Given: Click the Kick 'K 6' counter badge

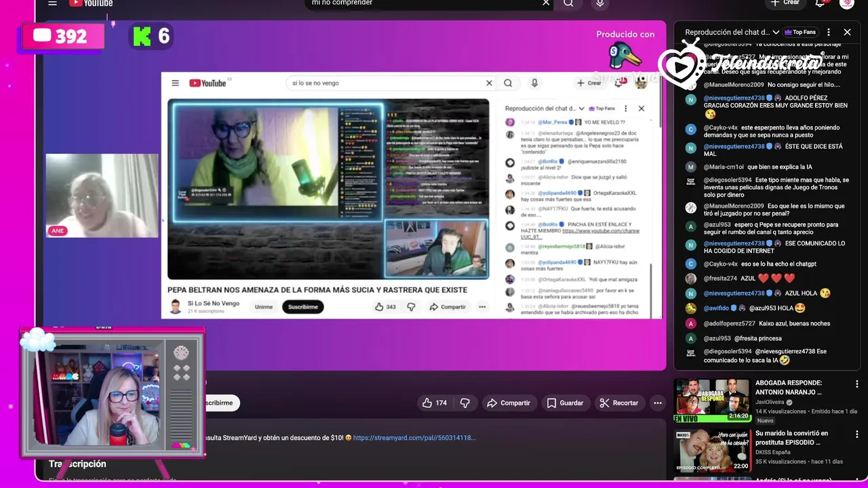Looking at the screenshot, I should (x=151, y=36).
